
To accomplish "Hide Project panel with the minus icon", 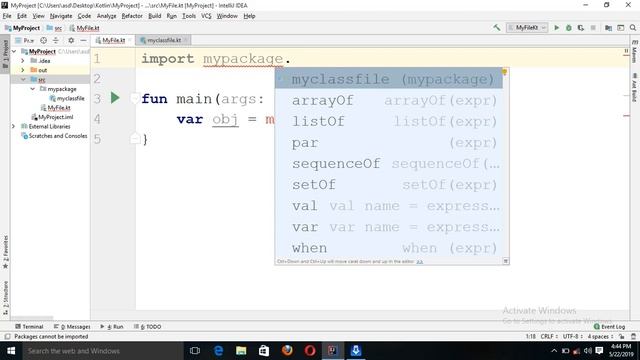I will (x=83, y=40).
